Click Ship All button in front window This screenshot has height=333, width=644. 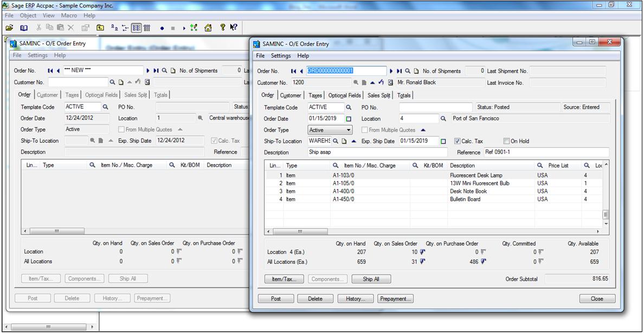click(371, 279)
